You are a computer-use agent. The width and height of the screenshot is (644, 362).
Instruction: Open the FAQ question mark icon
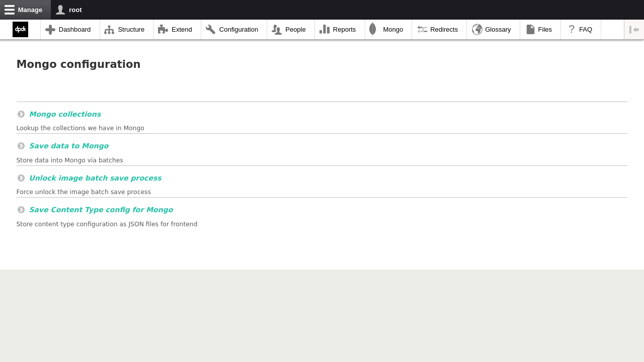click(x=572, y=30)
